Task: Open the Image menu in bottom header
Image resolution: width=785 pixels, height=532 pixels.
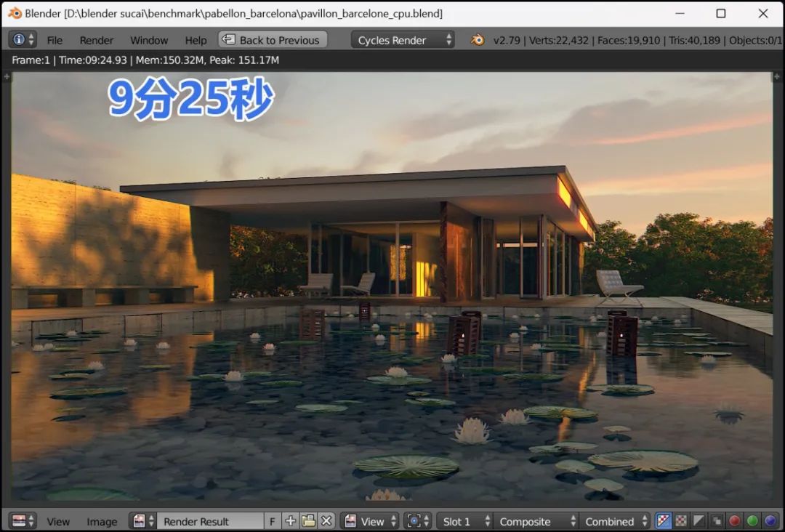Action: tap(102, 521)
